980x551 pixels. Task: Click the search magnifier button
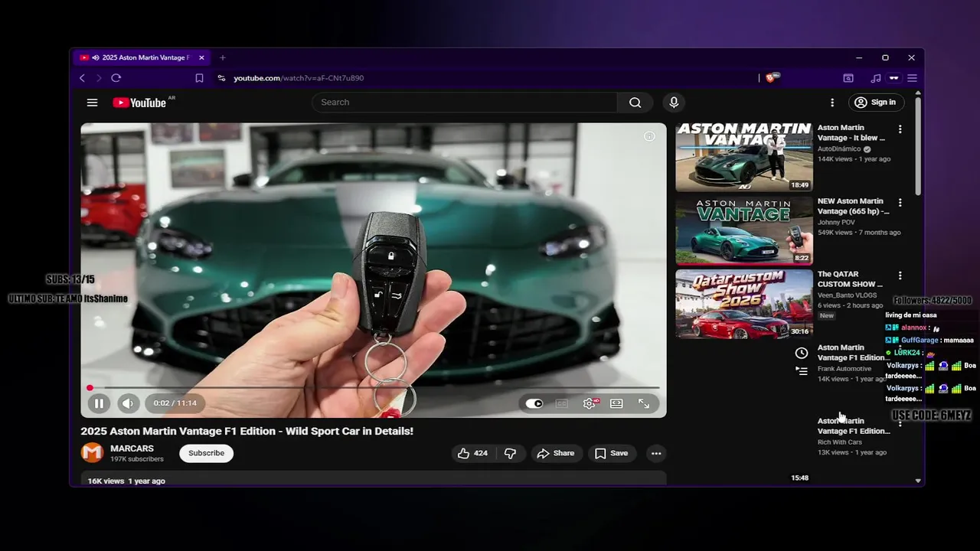tap(635, 103)
